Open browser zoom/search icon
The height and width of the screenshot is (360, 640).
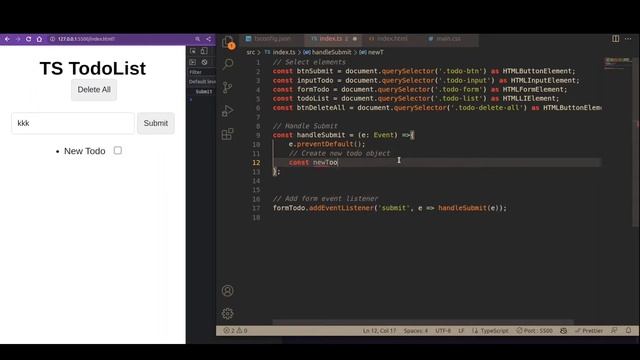[198, 39]
